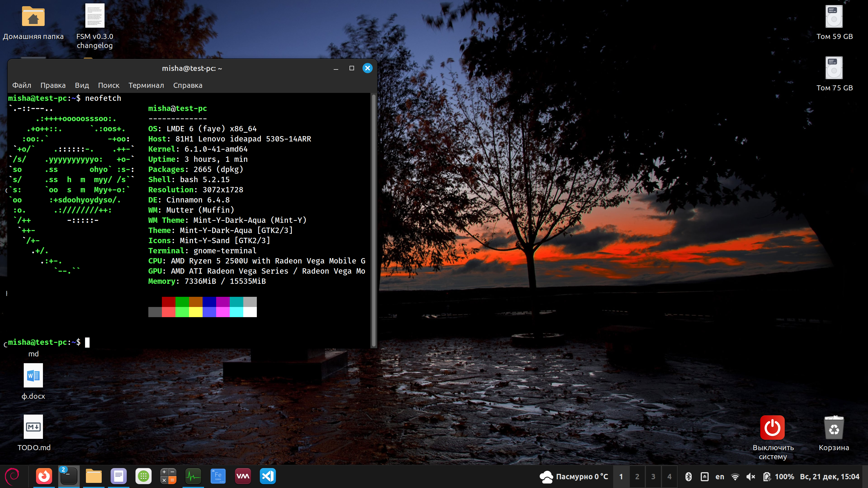Expand the date and time calendar applet
The height and width of the screenshot is (488, 868).
[829, 476]
